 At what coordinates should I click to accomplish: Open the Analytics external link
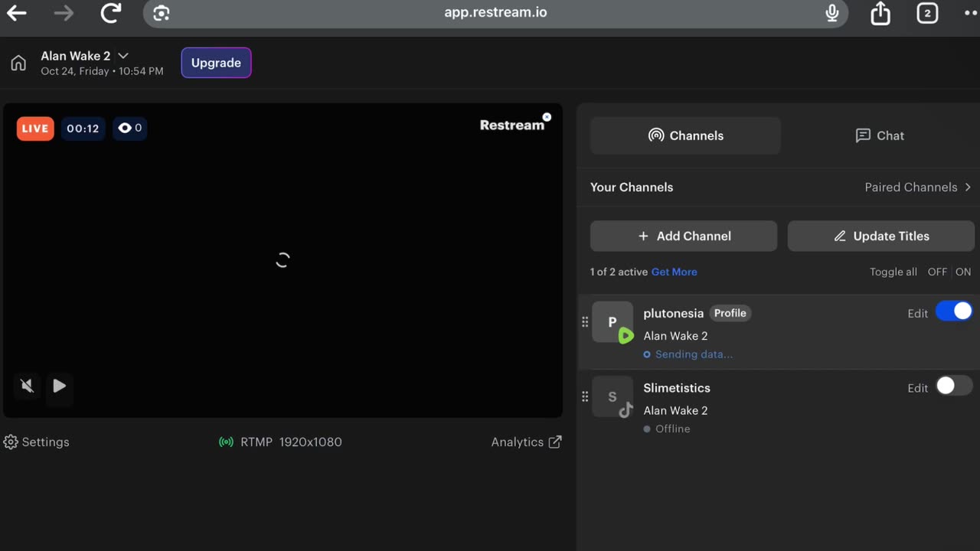point(526,442)
